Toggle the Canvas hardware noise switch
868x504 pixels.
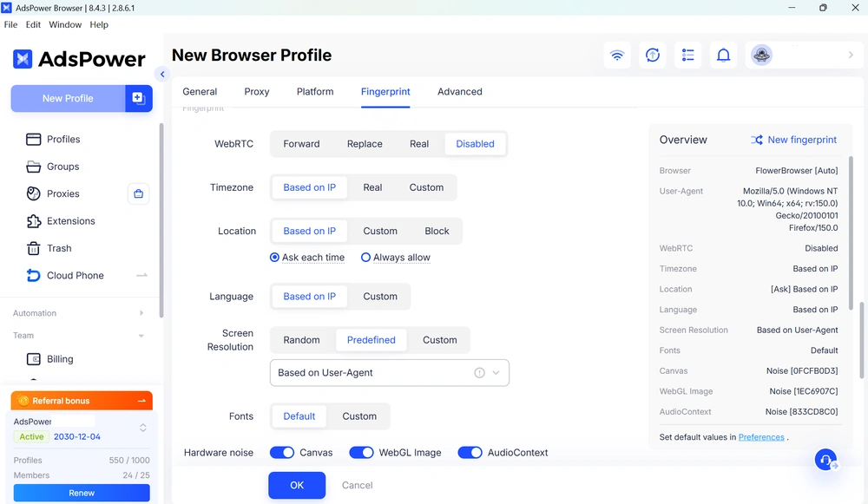point(282,453)
